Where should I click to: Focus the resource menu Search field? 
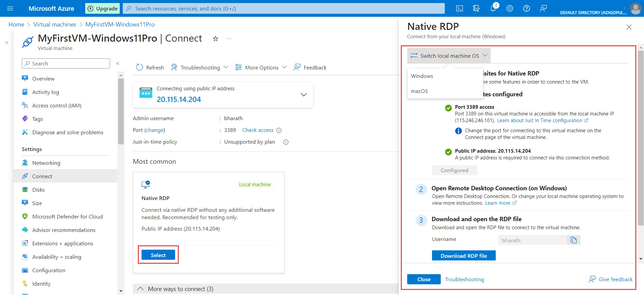[x=66, y=63]
